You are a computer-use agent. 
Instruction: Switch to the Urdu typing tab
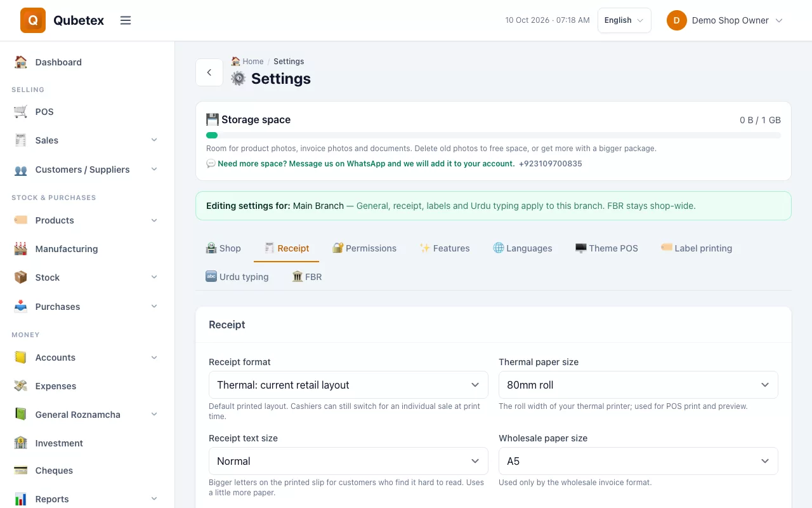[237, 277]
